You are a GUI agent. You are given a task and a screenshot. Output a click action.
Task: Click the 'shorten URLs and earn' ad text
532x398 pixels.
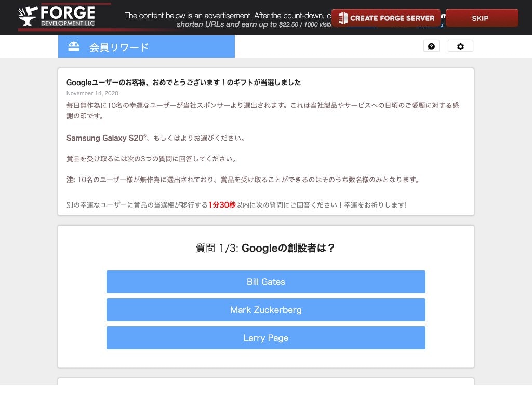coord(254,25)
